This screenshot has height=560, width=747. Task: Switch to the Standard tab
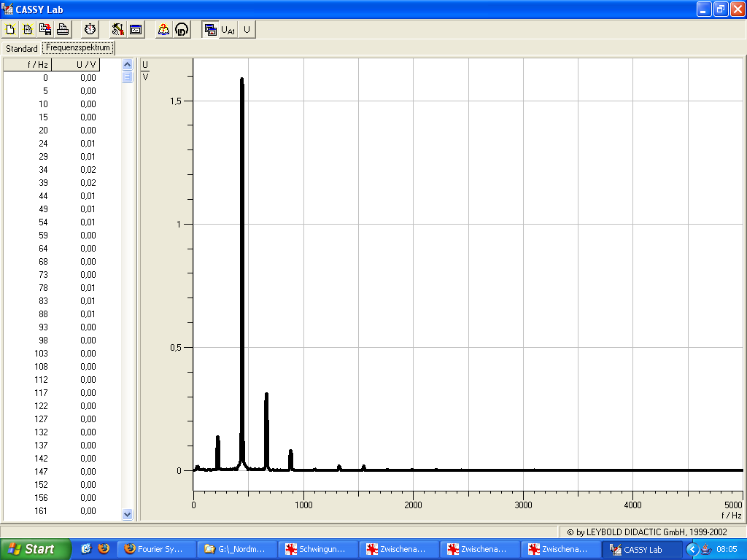22,49
